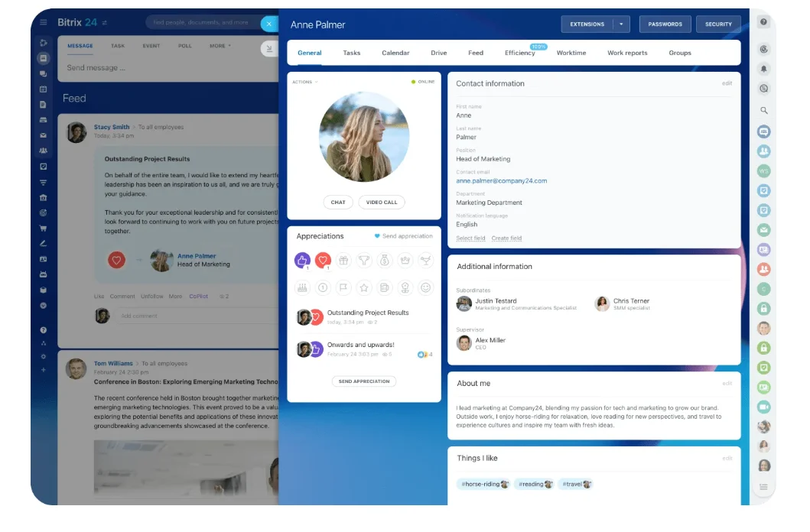Close the profile panel with X button
This screenshot has height=532, width=810.
268,24
